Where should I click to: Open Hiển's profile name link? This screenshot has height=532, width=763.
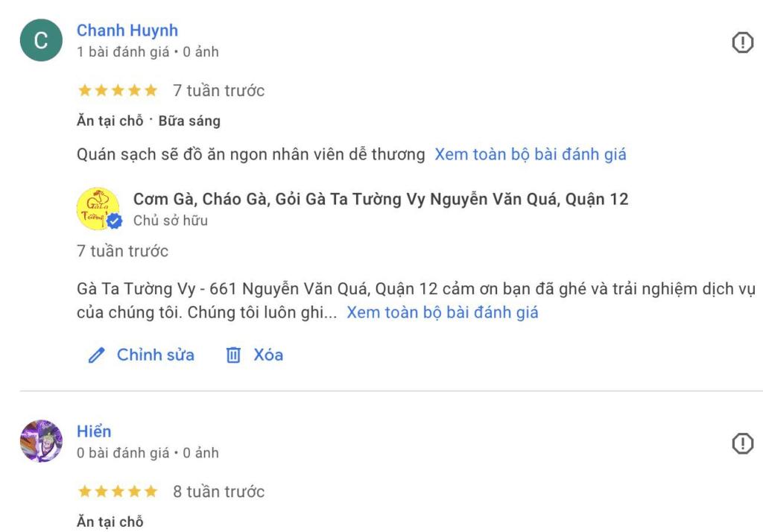coord(94,431)
